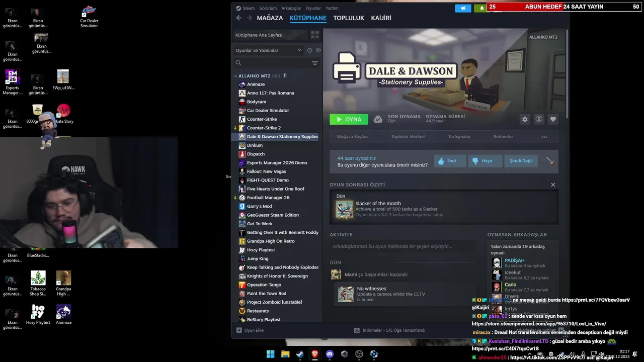Show only ready-to-play games icon

click(318, 50)
